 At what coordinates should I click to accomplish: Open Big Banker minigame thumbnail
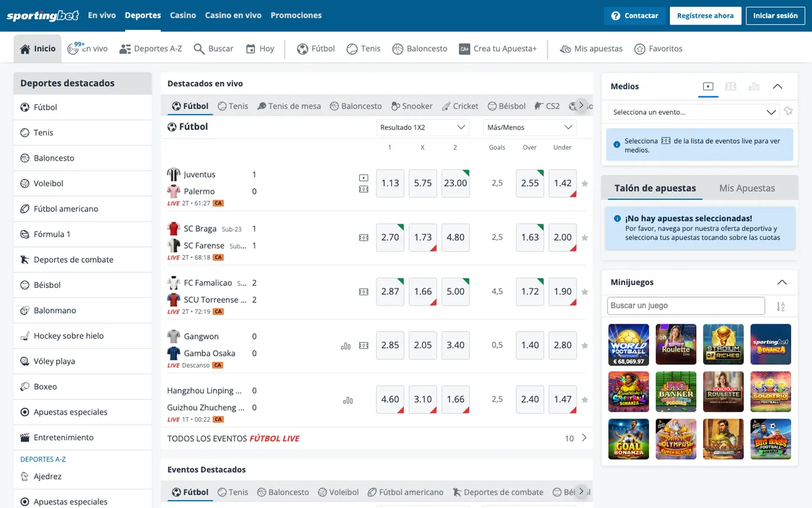click(x=676, y=392)
